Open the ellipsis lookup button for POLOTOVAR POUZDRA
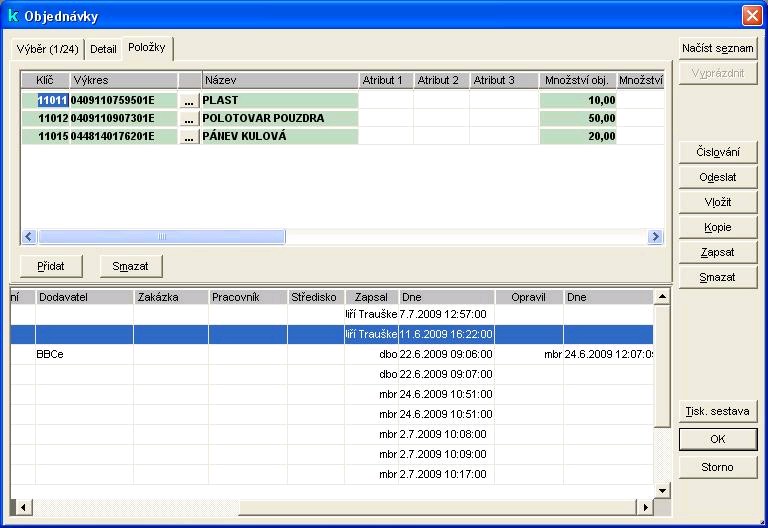Image resolution: width=768 pixels, height=528 pixels. click(x=189, y=119)
